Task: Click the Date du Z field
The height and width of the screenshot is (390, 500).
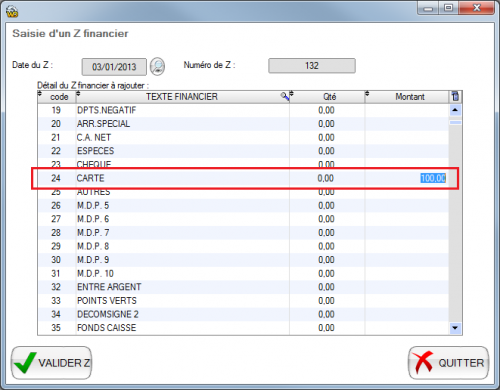Action: click(x=114, y=67)
